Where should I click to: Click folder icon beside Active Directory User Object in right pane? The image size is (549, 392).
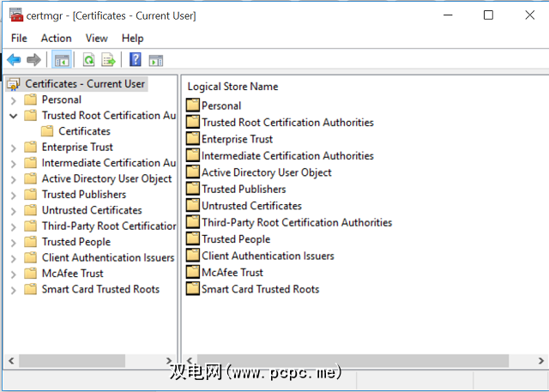click(192, 172)
